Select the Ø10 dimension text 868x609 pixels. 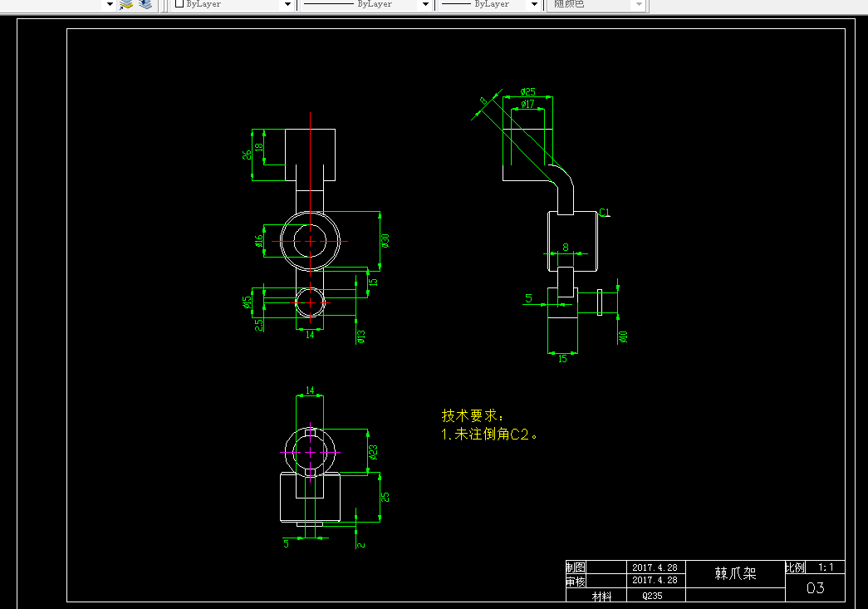pyautogui.click(x=623, y=336)
